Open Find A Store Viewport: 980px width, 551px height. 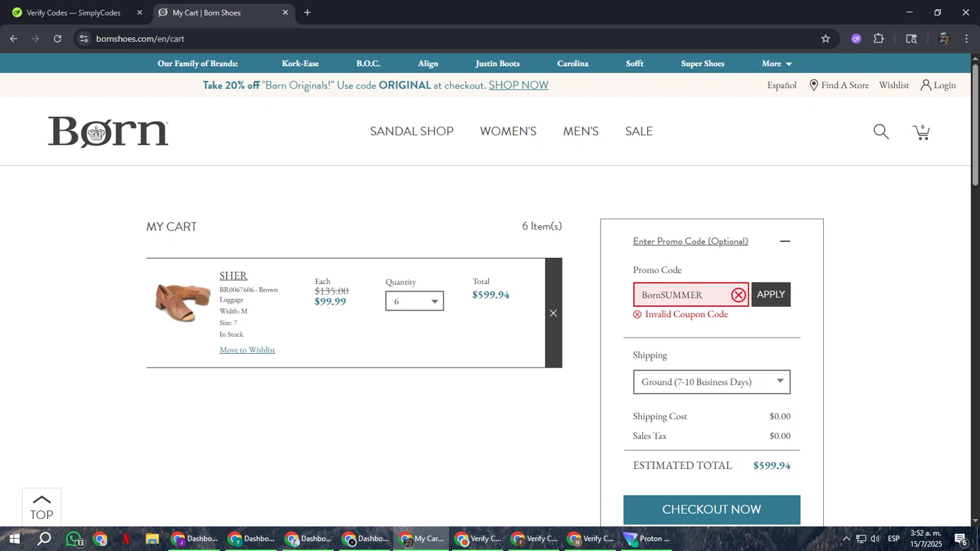pyautogui.click(x=839, y=86)
